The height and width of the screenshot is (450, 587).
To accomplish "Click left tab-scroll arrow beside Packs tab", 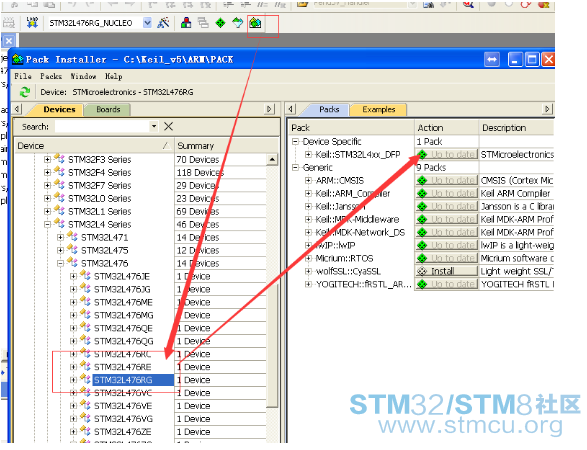I will 291,109.
